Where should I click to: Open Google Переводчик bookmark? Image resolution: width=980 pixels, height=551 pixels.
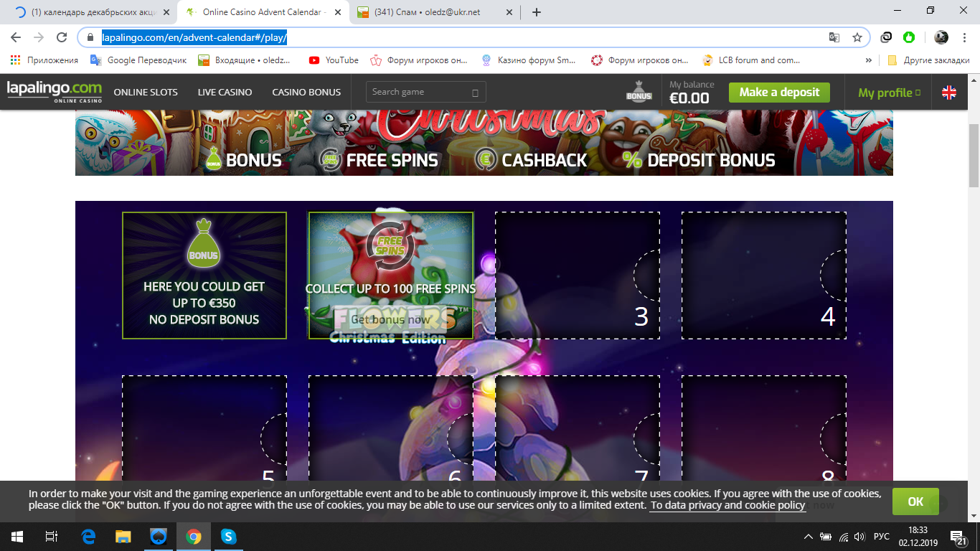click(x=139, y=60)
